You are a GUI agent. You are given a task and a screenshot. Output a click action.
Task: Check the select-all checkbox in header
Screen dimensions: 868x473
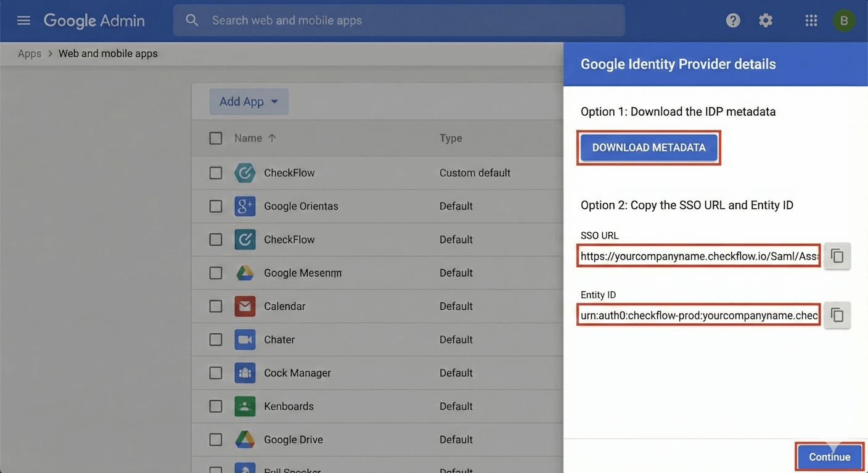[x=215, y=138]
